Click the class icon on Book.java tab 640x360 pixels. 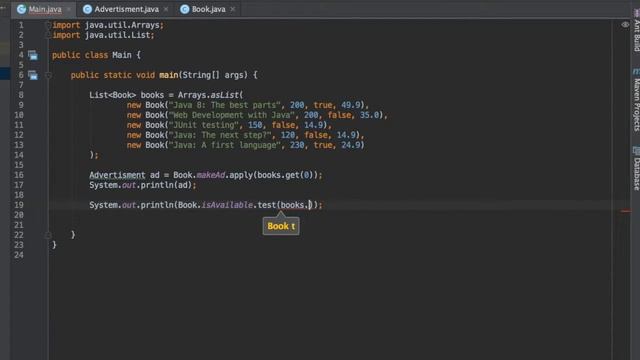pyautogui.click(x=184, y=9)
